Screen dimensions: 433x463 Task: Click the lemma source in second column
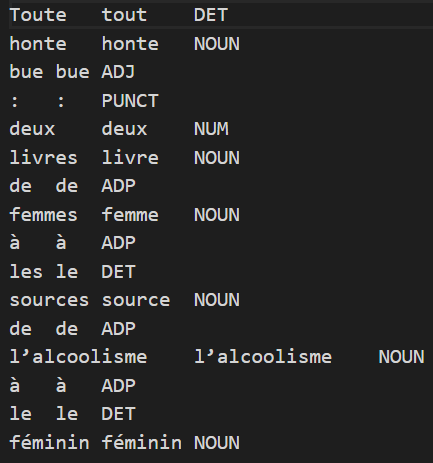pos(136,300)
